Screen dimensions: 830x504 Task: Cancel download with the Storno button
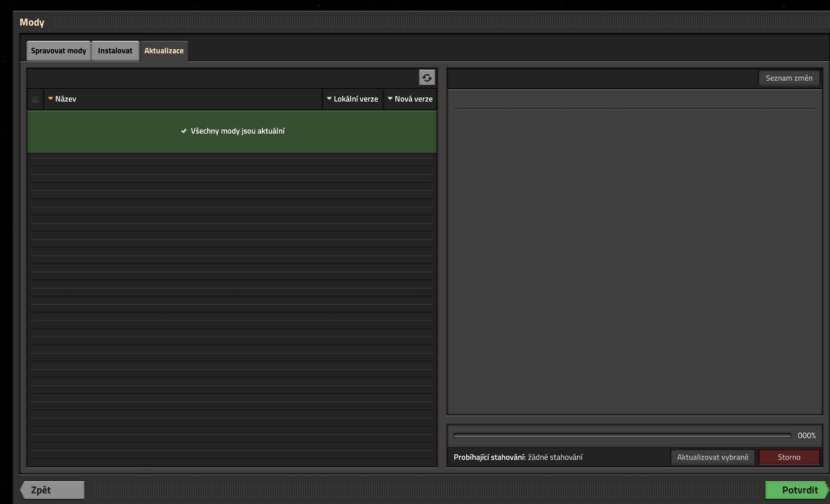pos(789,457)
